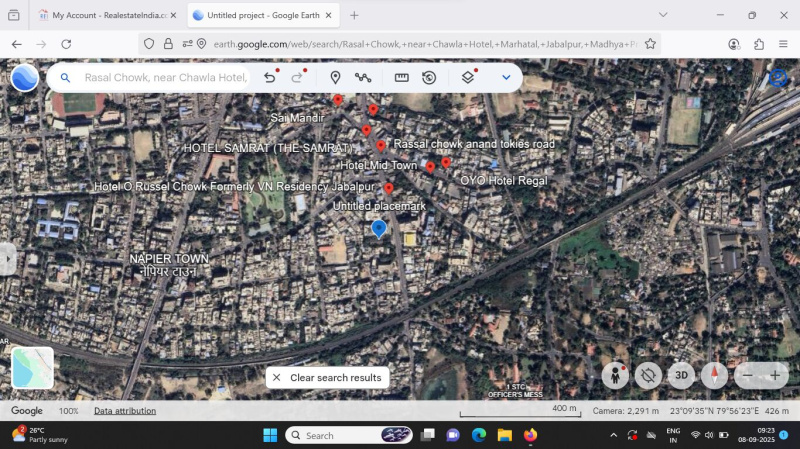The width and height of the screenshot is (800, 449).
Task: Reload the current page
Action: pyautogui.click(x=66, y=44)
